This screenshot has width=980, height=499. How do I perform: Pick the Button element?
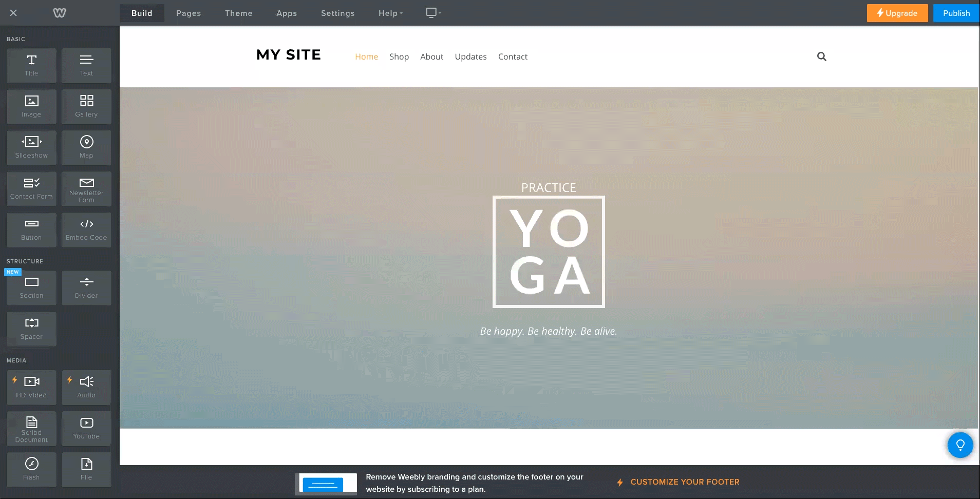click(x=31, y=230)
